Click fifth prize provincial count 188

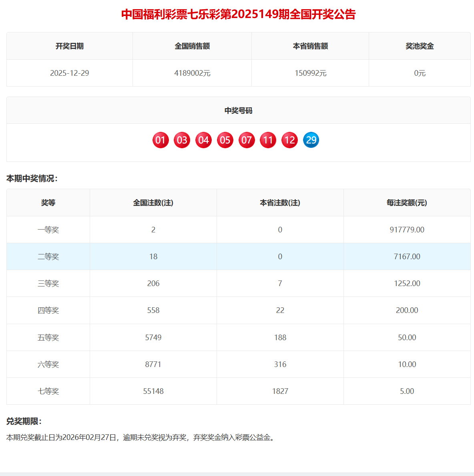pyautogui.click(x=280, y=338)
